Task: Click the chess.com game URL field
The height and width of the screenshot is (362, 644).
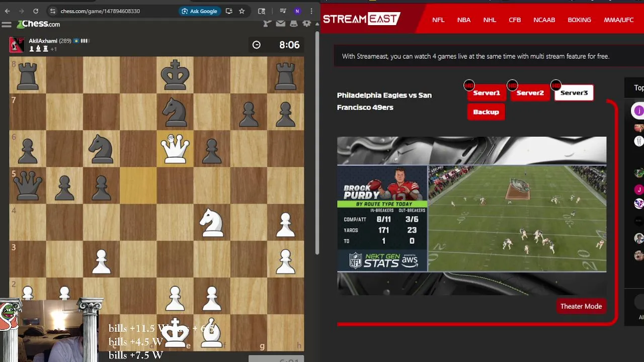Action: (x=100, y=11)
